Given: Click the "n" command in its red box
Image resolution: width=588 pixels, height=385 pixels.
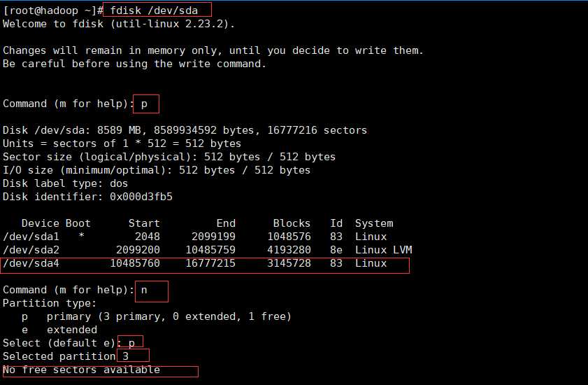Looking at the screenshot, I should 145,290.
